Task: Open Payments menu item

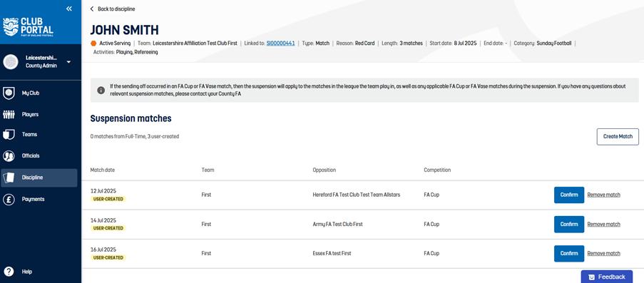Action: tap(39, 199)
